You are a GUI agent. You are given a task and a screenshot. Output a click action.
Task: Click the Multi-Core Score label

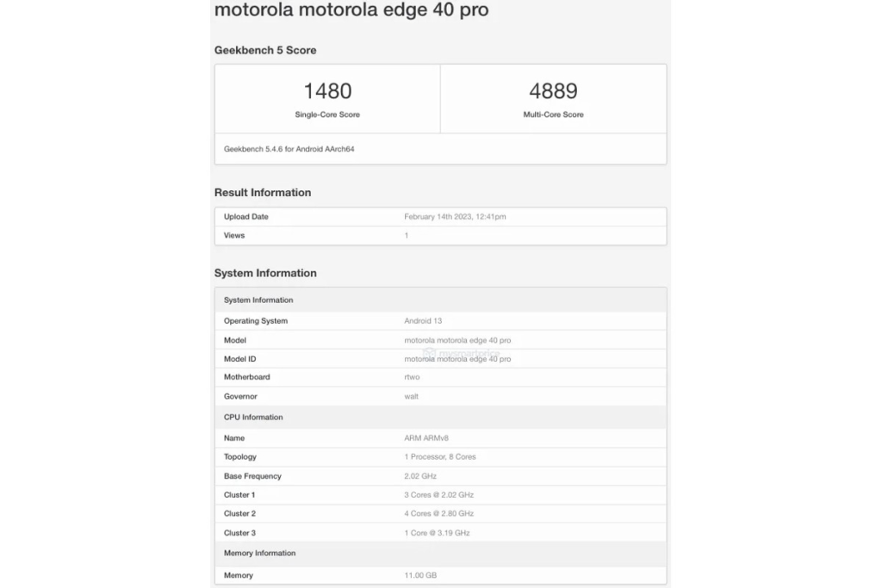point(553,115)
